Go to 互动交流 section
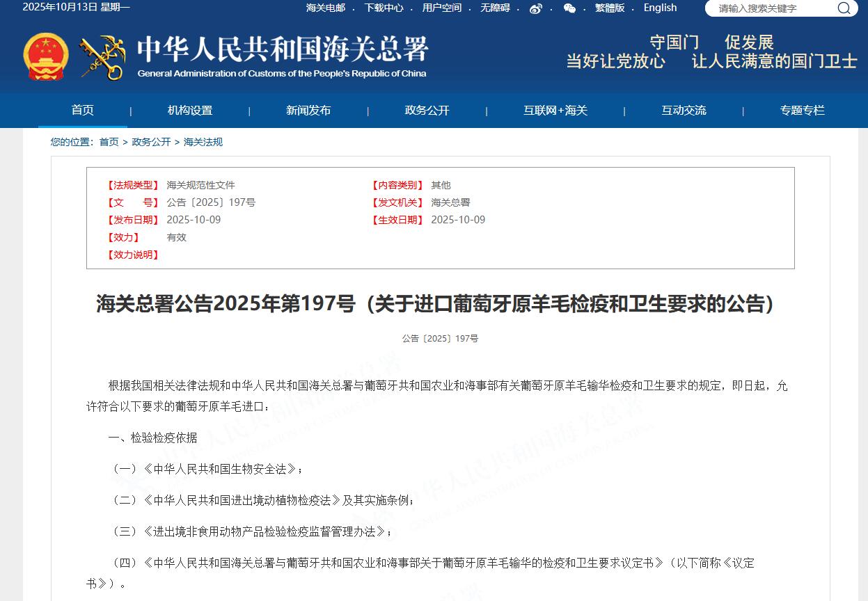This screenshot has height=601, width=868. pos(683,110)
